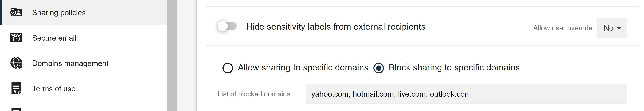Select Allow sharing to specific domains radio

click(x=228, y=68)
